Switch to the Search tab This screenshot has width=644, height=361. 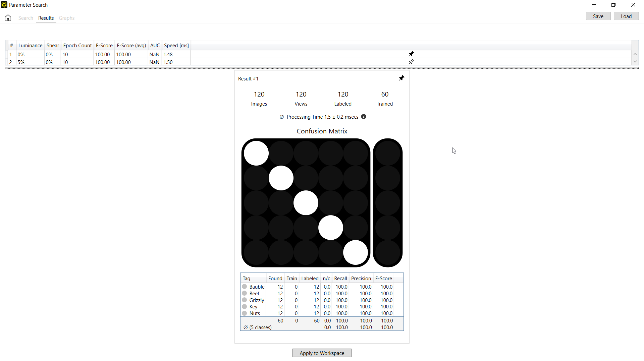click(26, 18)
